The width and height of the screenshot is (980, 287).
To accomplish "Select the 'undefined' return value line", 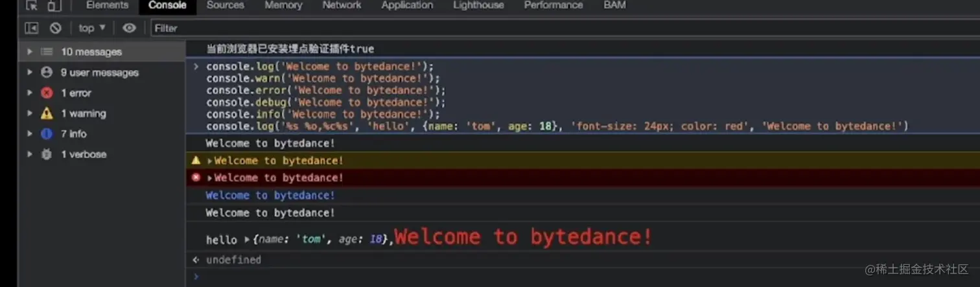I will coord(233,260).
